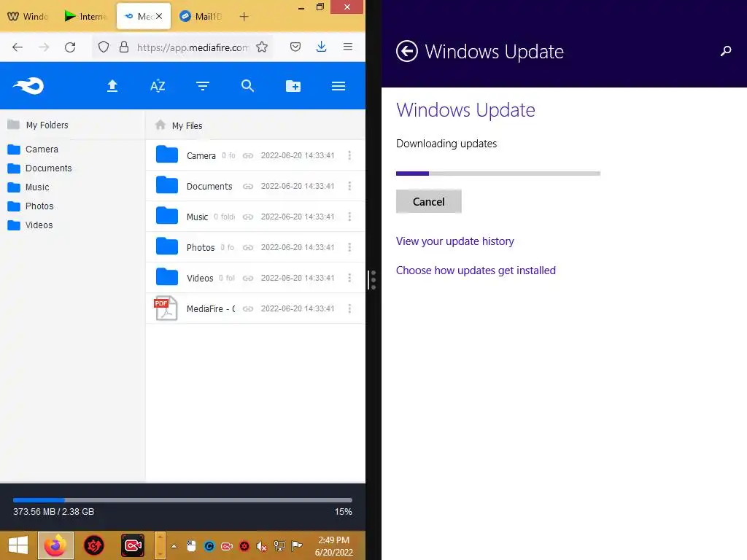747x560 pixels.
Task: Click the red camera recorder taskbar icon
Action: tap(133, 545)
